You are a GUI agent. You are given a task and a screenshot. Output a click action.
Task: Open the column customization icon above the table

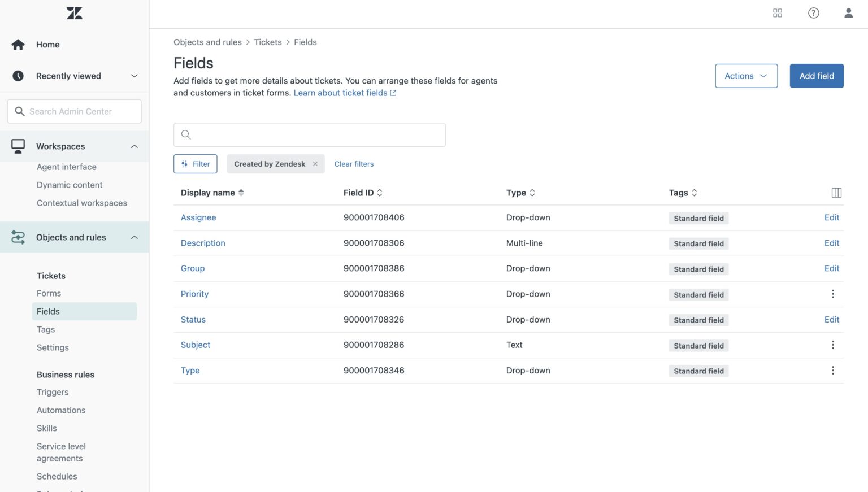tap(836, 192)
